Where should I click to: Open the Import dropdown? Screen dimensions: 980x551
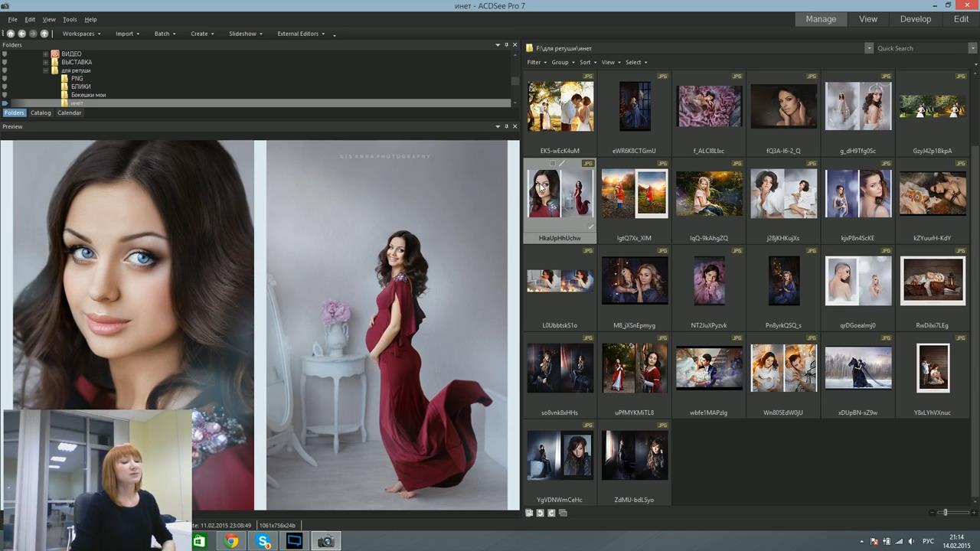pos(127,34)
